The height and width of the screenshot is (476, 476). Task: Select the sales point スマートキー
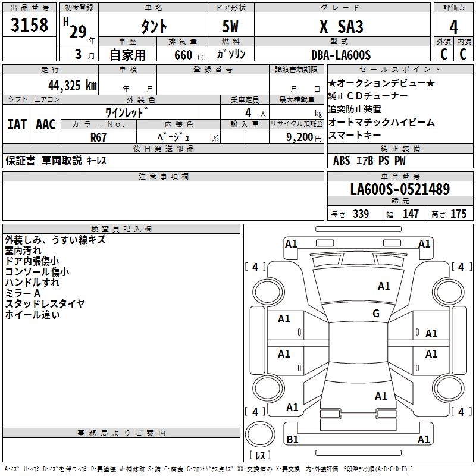click(355, 135)
